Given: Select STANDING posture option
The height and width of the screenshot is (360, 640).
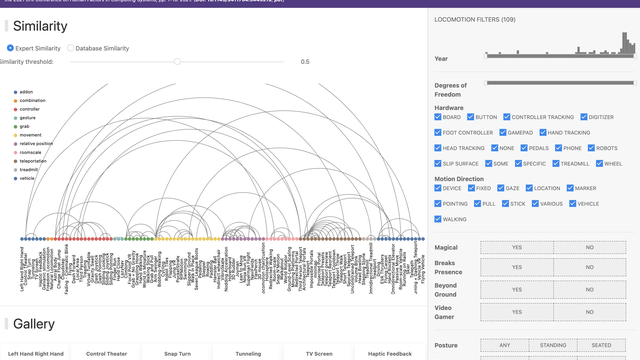Looking at the screenshot, I should (x=553, y=345).
